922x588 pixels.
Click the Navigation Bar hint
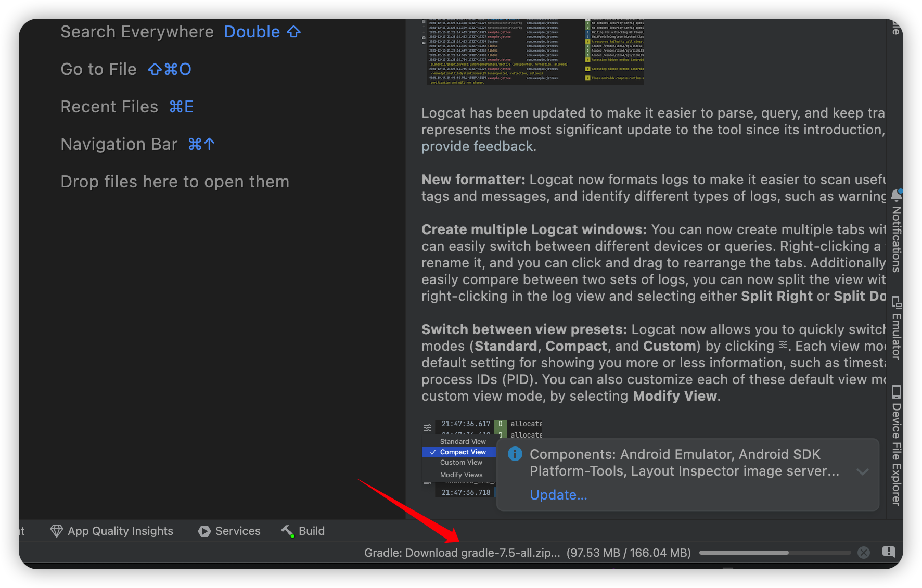(138, 144)
